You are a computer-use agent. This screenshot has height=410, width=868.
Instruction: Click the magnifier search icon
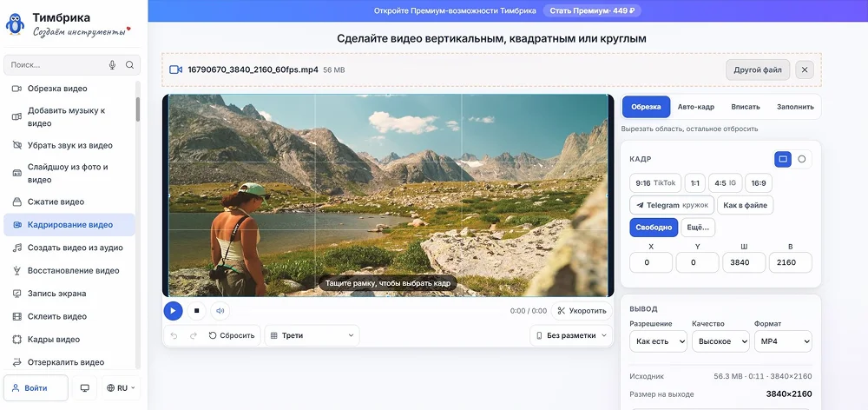(129, 65)
